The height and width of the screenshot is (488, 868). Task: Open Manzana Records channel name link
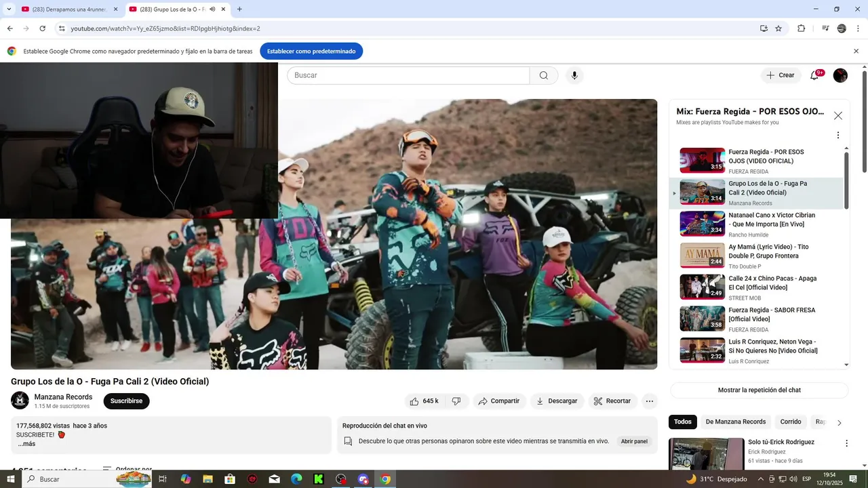pyautogui.click(x=63, y=397)
